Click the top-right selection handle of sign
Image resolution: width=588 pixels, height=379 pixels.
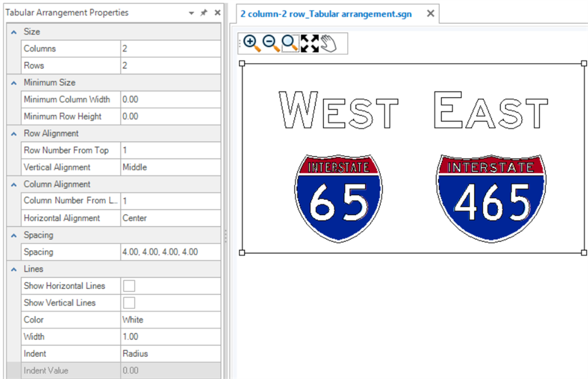coord(584,64)
